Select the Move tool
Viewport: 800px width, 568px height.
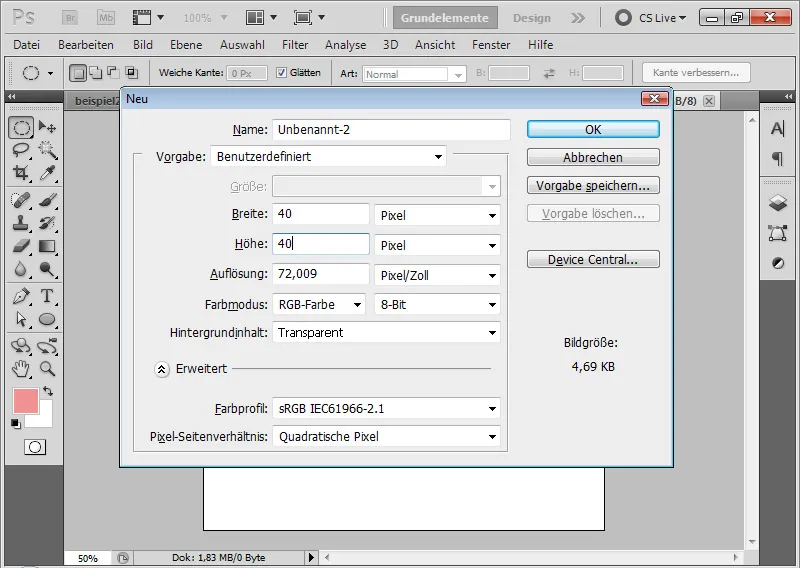tap(47, 127)
